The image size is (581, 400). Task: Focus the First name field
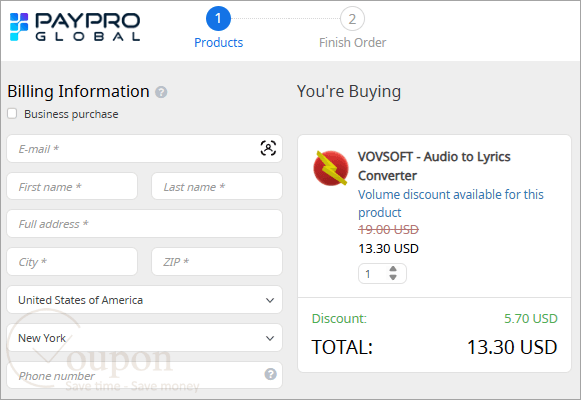72,186
